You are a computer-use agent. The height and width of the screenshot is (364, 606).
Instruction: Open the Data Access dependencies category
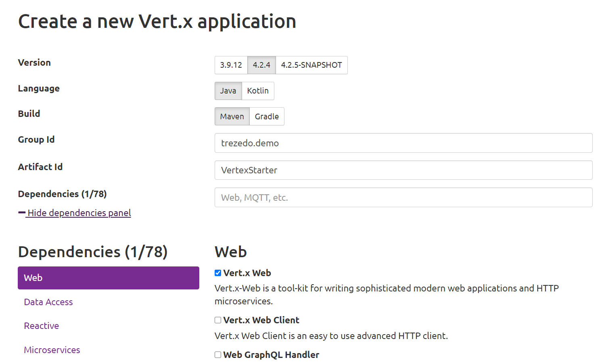click(x=48, y=302)
